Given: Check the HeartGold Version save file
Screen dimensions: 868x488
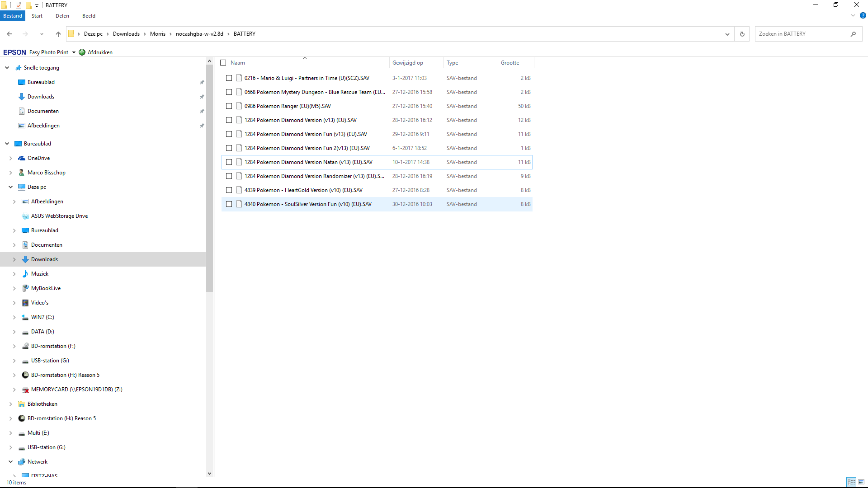Looking at the screenshot, I should point(229,190).
